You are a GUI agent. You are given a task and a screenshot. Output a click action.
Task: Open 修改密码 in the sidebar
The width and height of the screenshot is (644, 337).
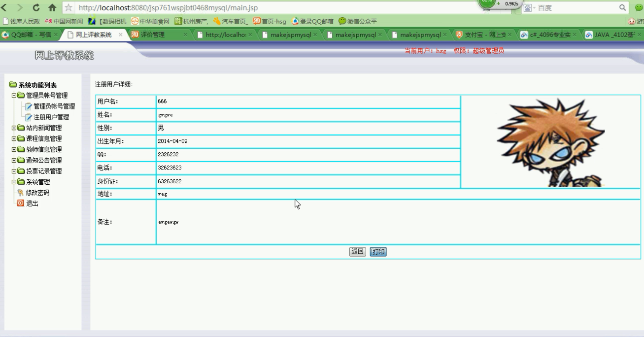(37, 193)
